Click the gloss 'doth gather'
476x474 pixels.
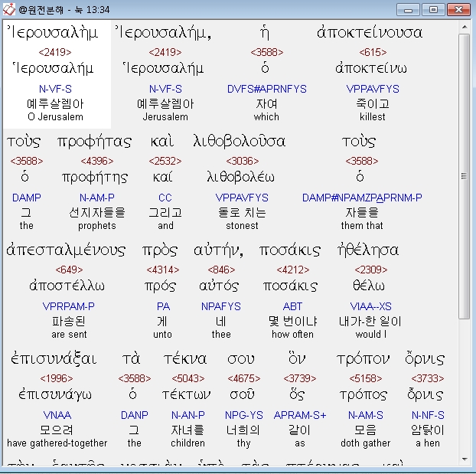[366, 443]
